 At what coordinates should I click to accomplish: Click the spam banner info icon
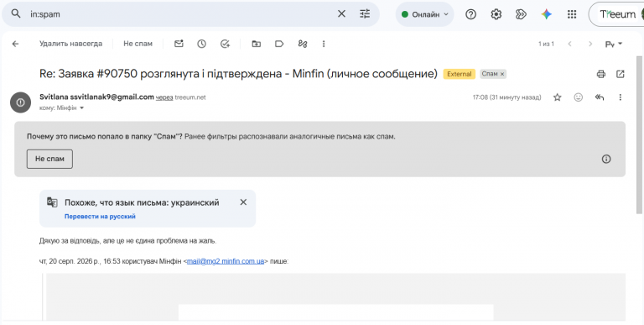pos(606,159)
